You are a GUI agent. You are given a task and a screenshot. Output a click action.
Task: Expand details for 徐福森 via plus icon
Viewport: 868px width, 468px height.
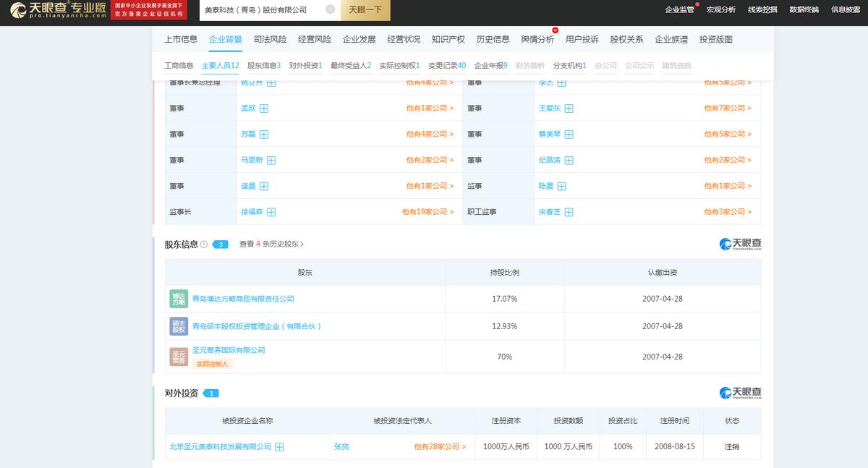pos(271,212)
